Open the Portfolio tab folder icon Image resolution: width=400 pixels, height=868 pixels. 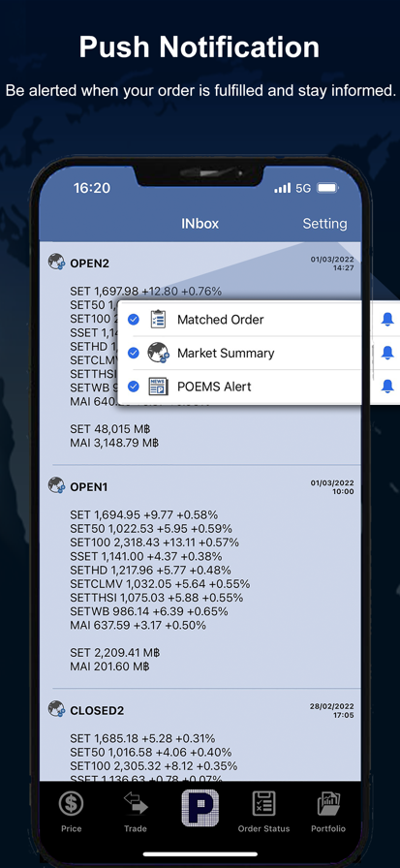coord(328,804)
